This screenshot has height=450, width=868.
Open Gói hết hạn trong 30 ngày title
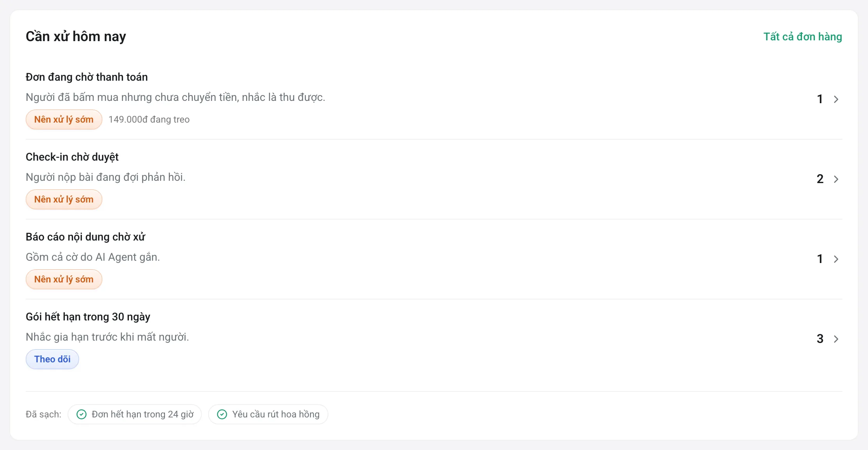88,317
